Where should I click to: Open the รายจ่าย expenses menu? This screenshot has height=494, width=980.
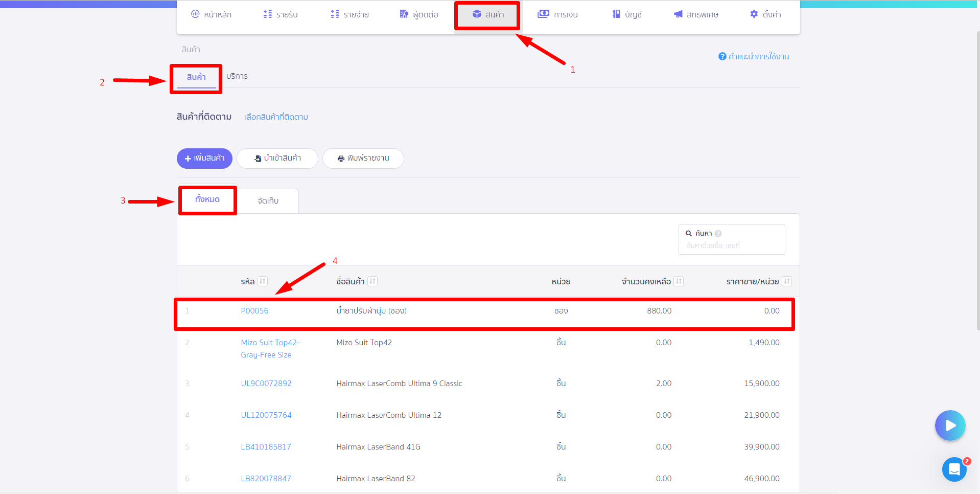coord(349,14)
